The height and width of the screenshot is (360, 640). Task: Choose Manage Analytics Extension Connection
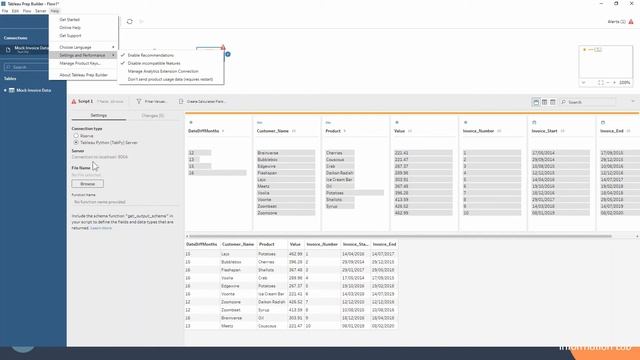click(x=171, y=71)
